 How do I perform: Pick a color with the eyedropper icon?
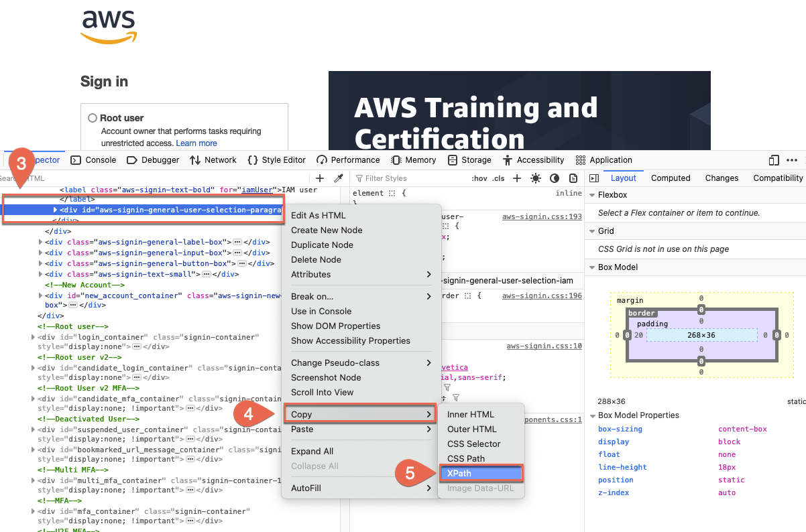339,178
